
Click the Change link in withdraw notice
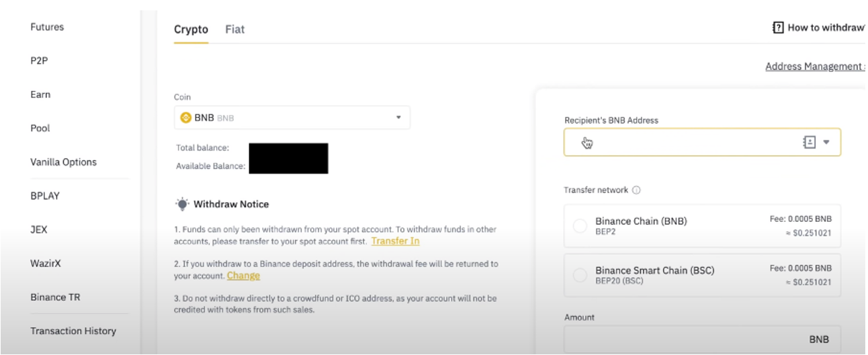(243, 276)
